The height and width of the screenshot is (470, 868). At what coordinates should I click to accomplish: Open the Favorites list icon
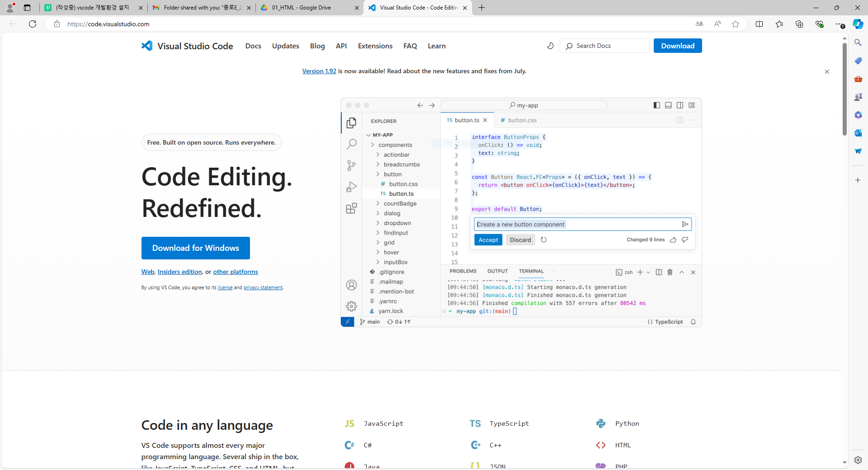[x=779, y=24]
